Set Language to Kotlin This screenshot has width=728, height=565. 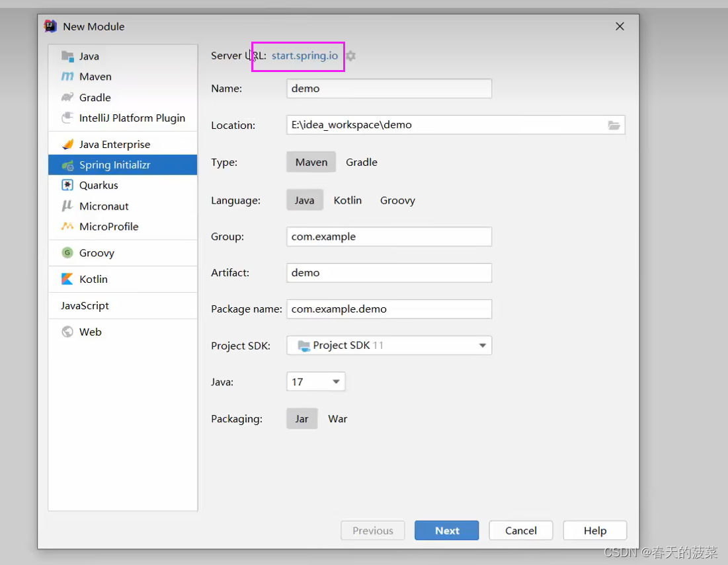pos(347,200)
